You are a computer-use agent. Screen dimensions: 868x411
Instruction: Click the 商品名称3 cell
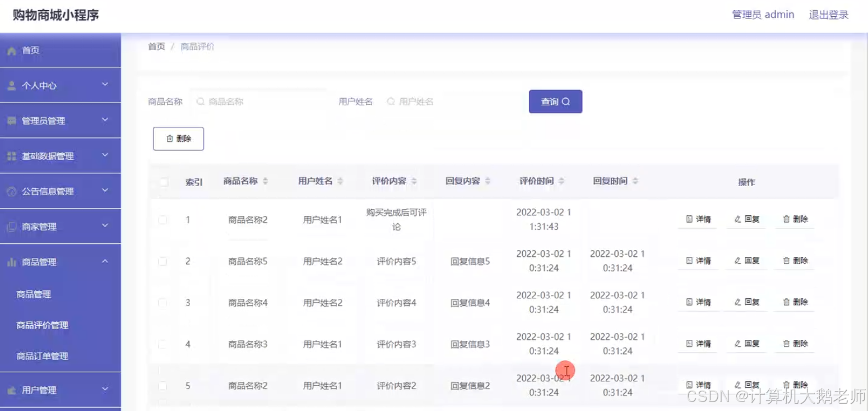(x=248, y=344)
